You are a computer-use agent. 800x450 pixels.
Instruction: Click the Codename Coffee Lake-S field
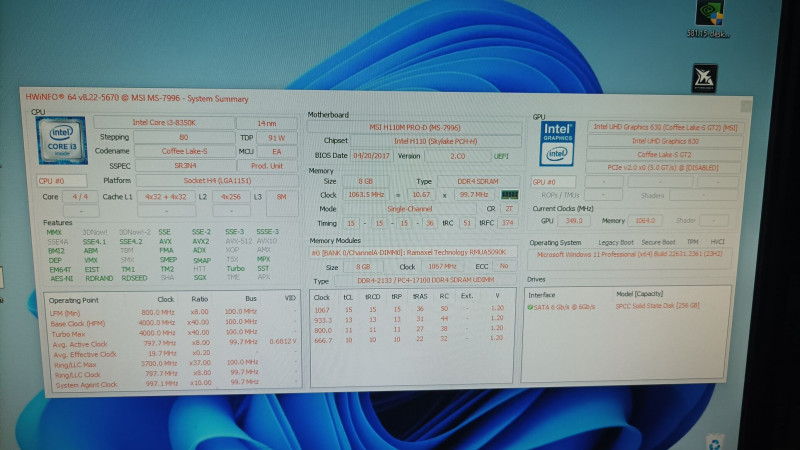tap(184, 151)
